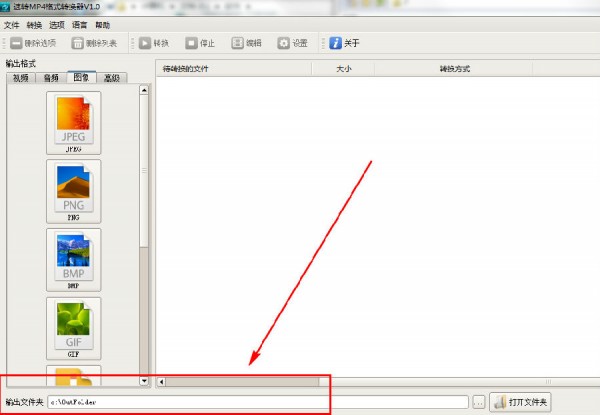The height and width of the screenshot is (415, 600).
Task: Choose the PNG image format icon
Action: (x=73, y=189)
